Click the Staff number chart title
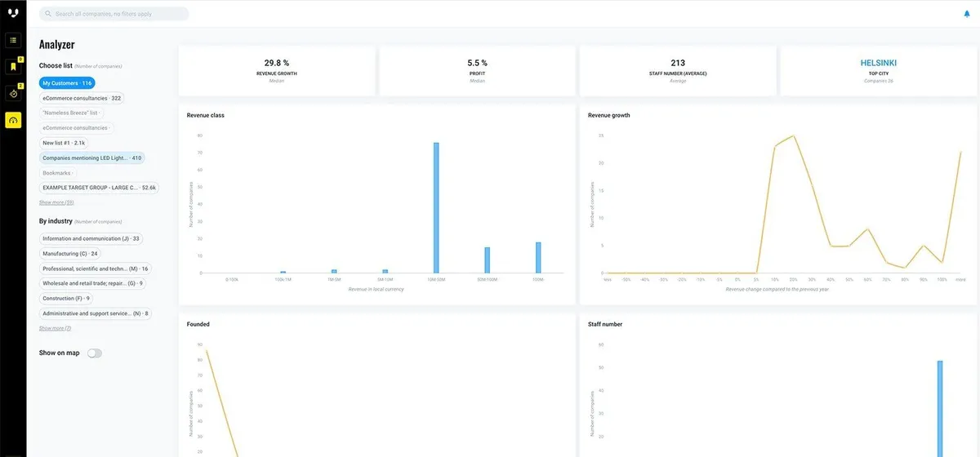This screenshot has height=457, width=980. click(x=605, y=324)
